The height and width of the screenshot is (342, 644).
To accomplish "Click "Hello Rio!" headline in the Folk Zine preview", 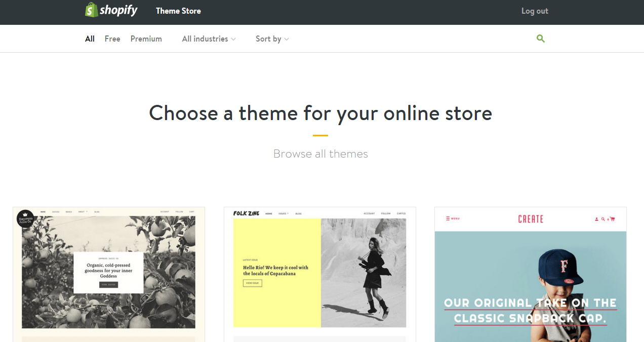I will 275,270.
